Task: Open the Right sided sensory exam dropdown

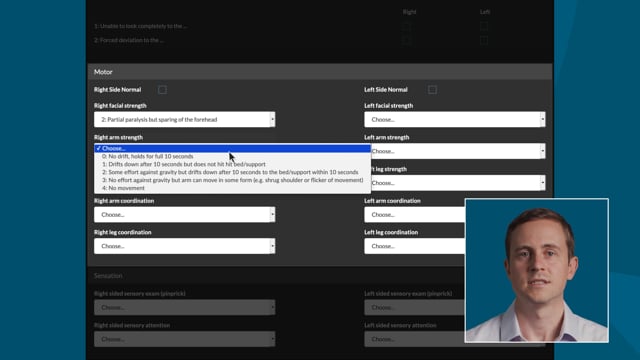Action: click(x=184, y=307)
